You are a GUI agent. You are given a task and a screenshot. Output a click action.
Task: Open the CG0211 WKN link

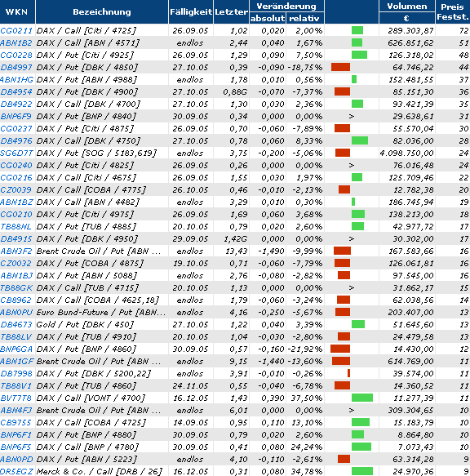click(16, 31)
